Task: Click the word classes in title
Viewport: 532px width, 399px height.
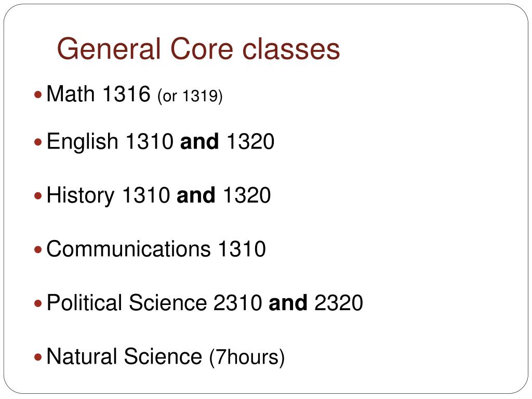Action: pyautogui.click(x=291, y=49)
